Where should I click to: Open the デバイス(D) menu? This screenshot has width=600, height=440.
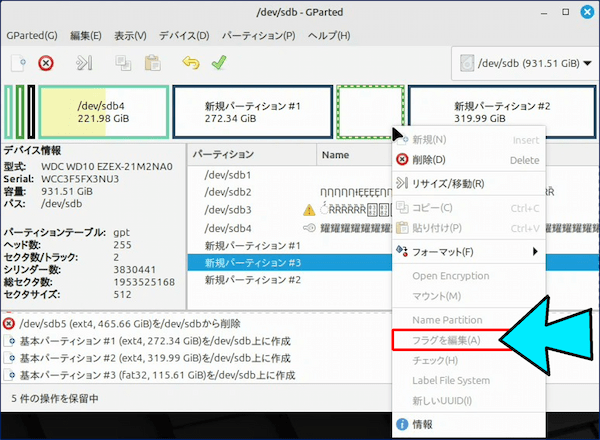point(184,35)
